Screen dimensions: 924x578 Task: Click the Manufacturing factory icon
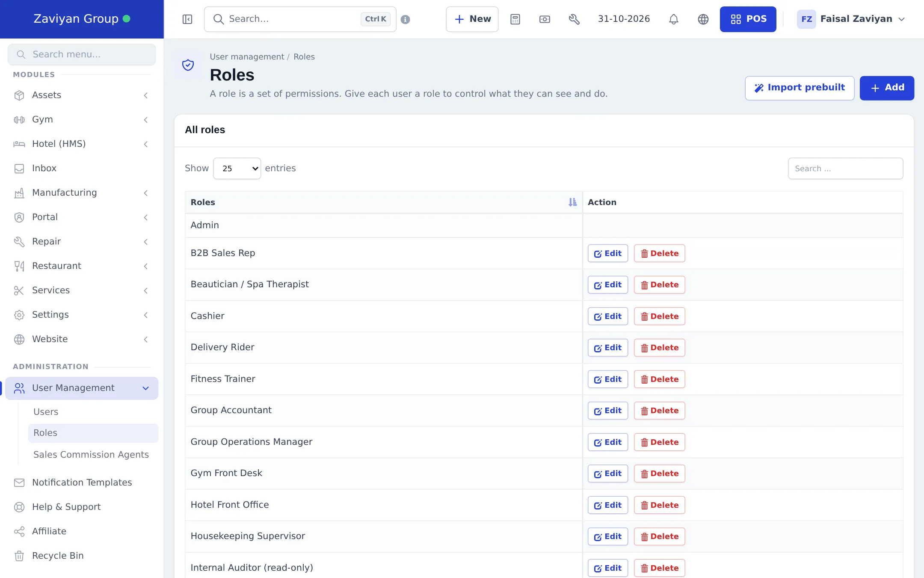tap(19, 193)
